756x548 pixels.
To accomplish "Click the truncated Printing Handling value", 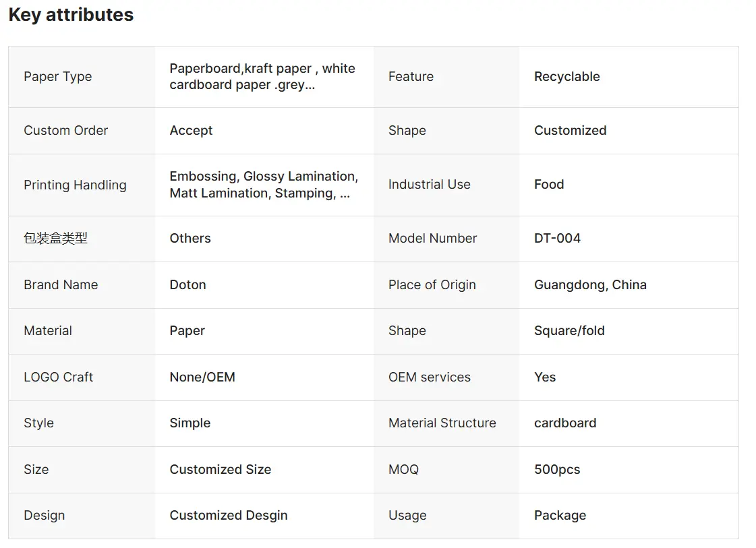I will tap(264, 185).
